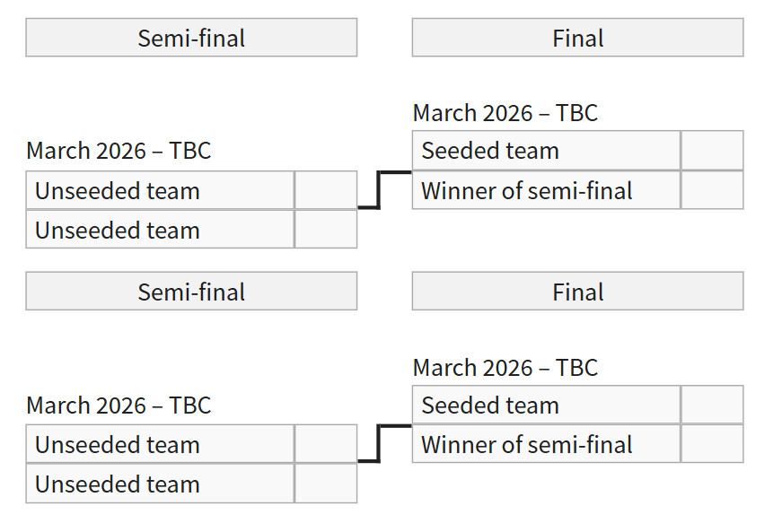This screenshot has width=782, height=532.
Task: Click the second bracket's semi-final date March 2026 – TBC
Action: click(119, 406)
